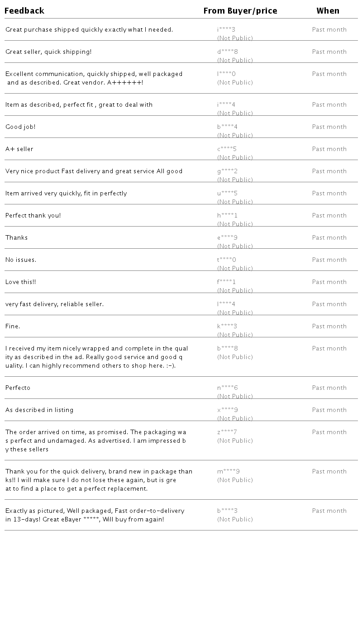362x644 pixels.
Task: Click the Feedback column header
Action: click(x=24, y=11)
